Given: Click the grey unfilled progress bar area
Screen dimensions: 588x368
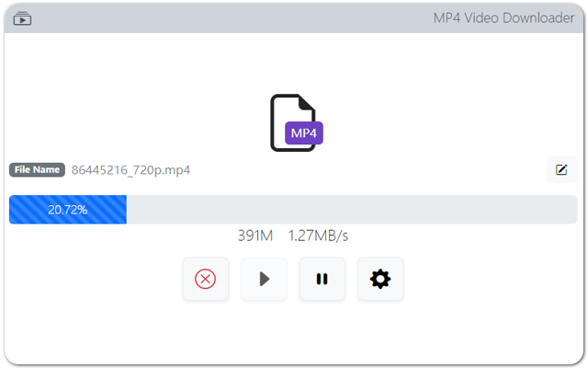Looking at the screenshot, I should pyautogui.click(x=352, y=210).
